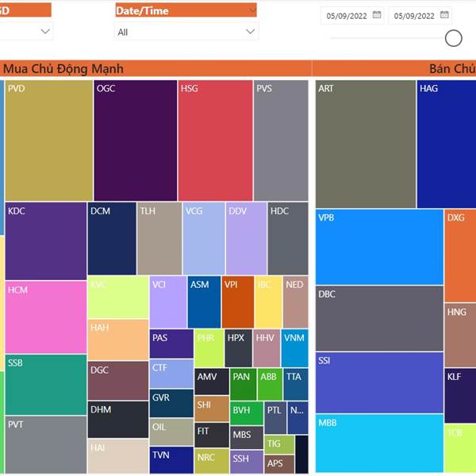Select the ART treemap tile
This screenshot has width=476, height=476.
(366, 144)
